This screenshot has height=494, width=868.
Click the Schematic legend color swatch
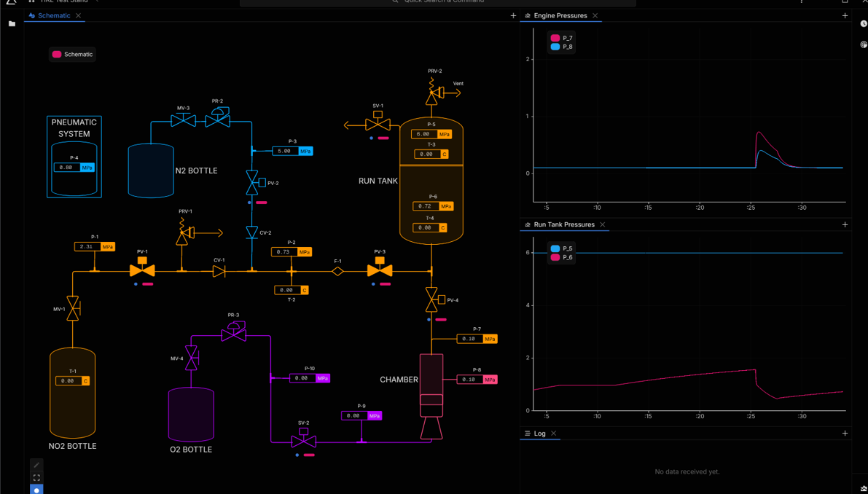pos(56,54)
